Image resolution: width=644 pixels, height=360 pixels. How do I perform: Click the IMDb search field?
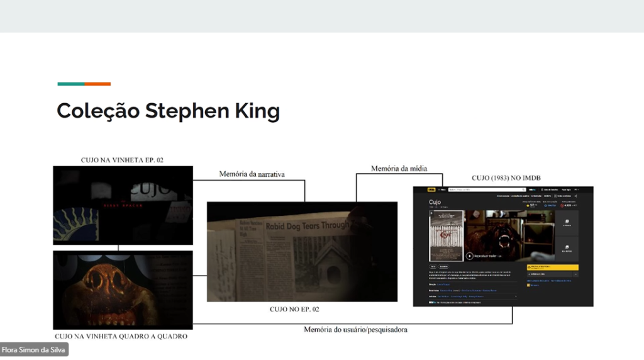click(x=487, y=190)
